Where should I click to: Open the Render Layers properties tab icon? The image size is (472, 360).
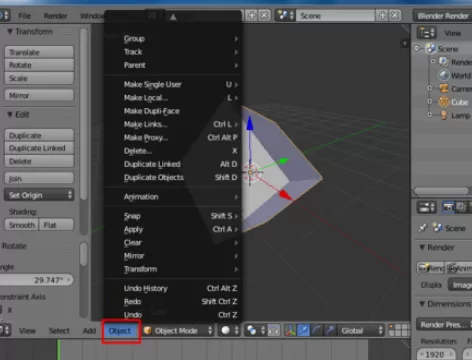(461, 207)
